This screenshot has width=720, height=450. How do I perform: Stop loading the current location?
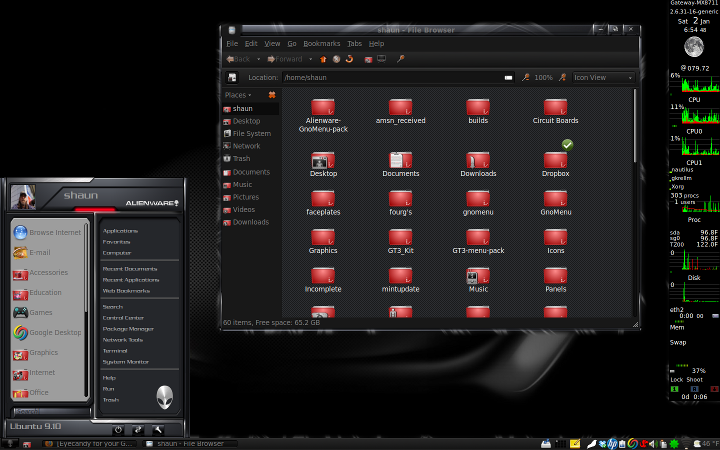pyautogui.click(x=337, y=59)
